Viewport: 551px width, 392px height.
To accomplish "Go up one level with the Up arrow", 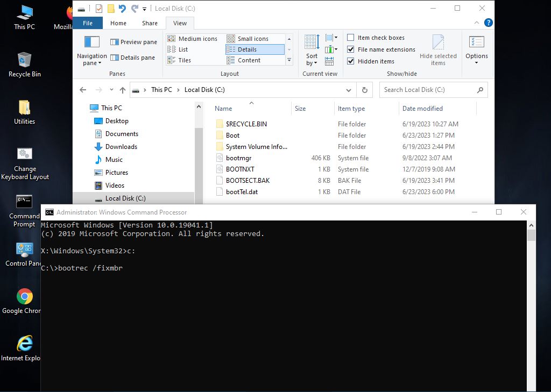I will pos(123,90).
